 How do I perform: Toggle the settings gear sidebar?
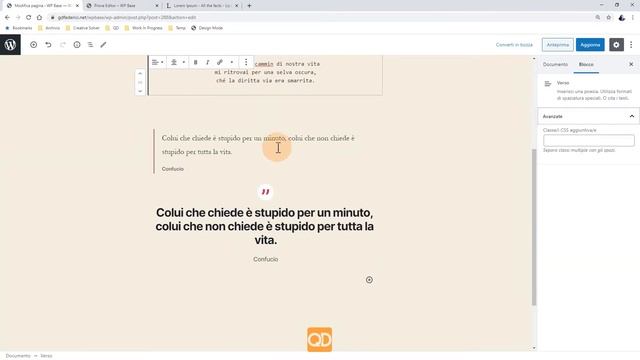[x=616, y=44]
